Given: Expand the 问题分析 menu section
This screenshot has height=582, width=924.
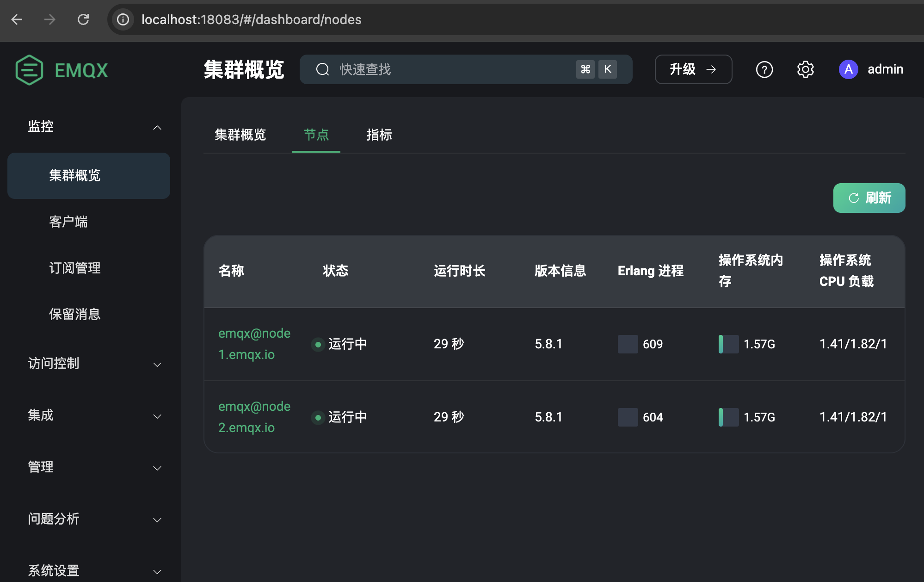Looking at the screenshot, I should [89, 519].
